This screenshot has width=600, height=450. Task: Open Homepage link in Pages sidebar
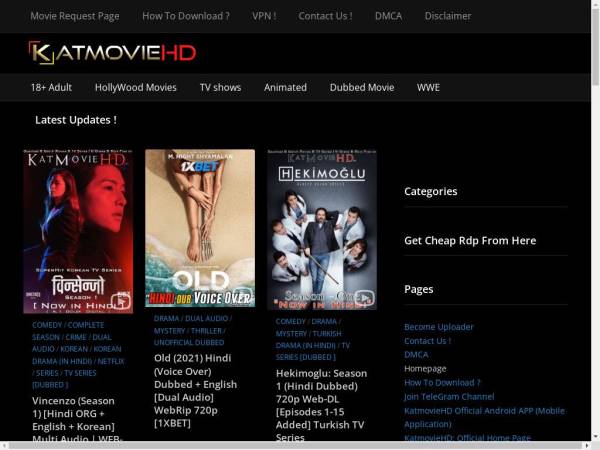pos(425,369)
